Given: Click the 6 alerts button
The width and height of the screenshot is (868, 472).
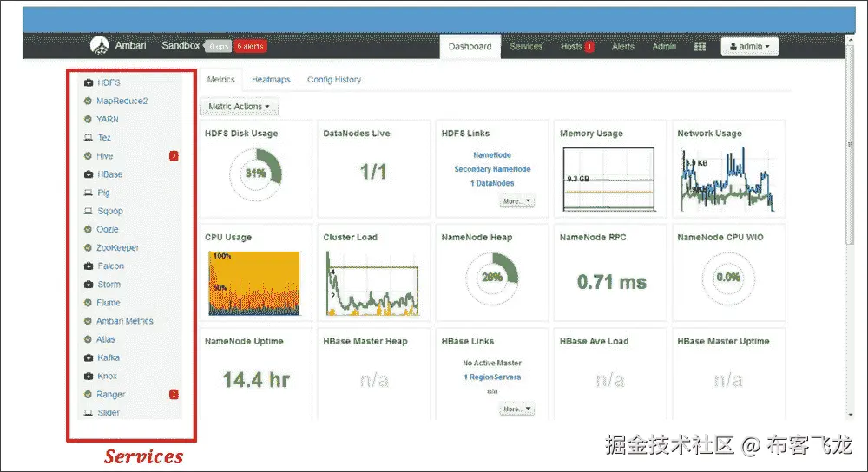Looking at the screenshot, I should 250,47.
